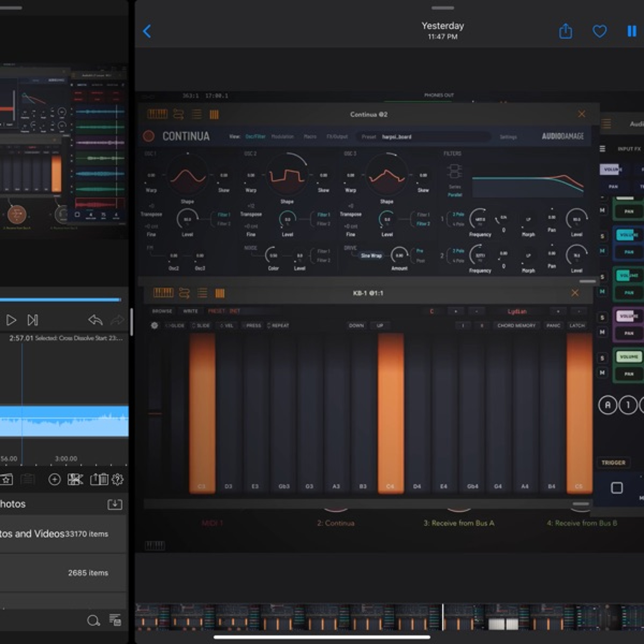This screenshot has width=644, height=644.
Task: Tap the film clip scissors icon
Action: pos(75,480)
